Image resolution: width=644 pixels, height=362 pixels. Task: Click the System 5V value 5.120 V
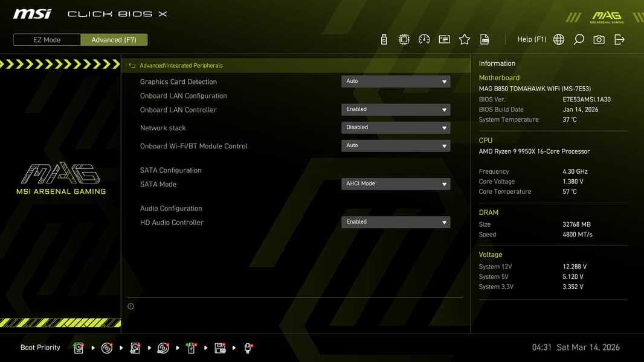(x=573, y=277)
